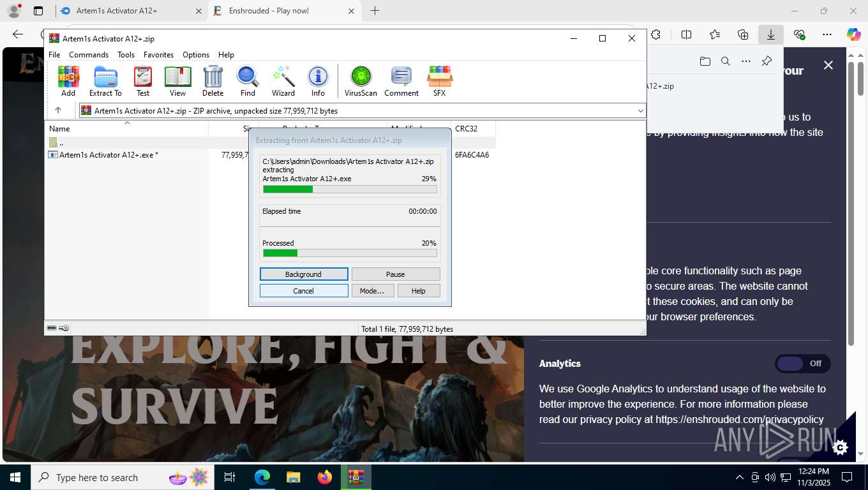Run VirusScan from the toolbar
The width and height of the screenshot is (868, 490).
[361, 81]
